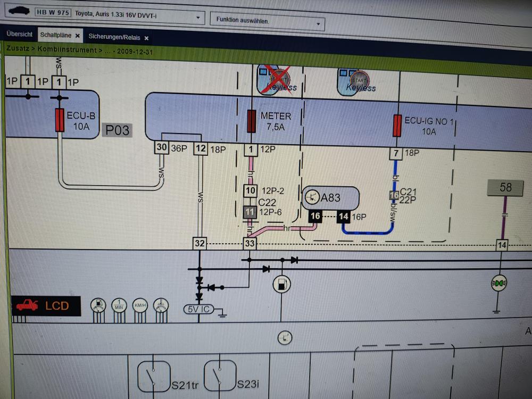Click the KM/H speedometer gauge icon
This screenshot has height=399, width=532.
[x=140, y=306]
